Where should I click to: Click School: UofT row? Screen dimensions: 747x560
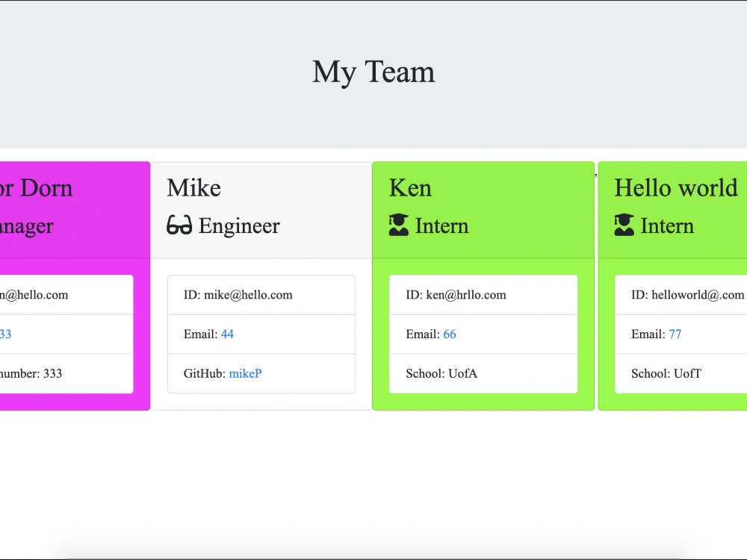[681, 373]
